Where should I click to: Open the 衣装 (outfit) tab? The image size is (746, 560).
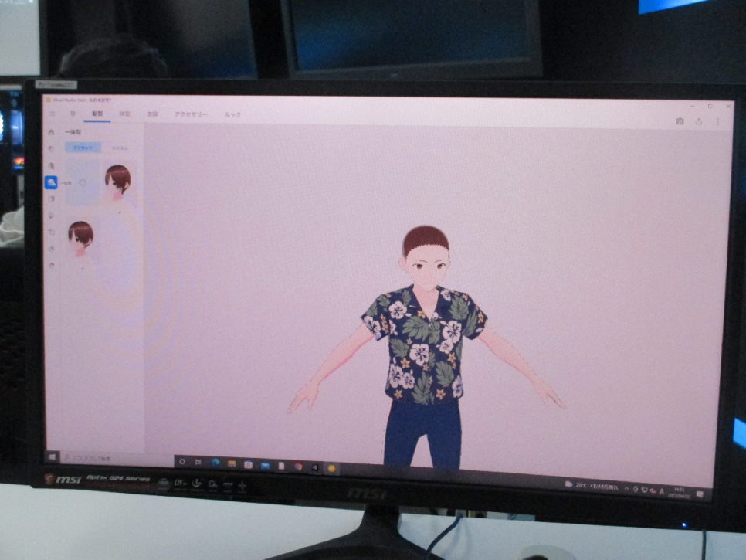coord(153,114)
